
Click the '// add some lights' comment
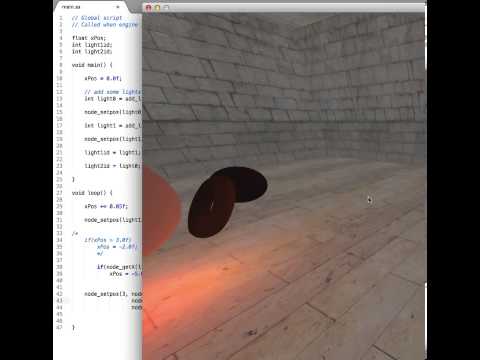click(113, 92)
